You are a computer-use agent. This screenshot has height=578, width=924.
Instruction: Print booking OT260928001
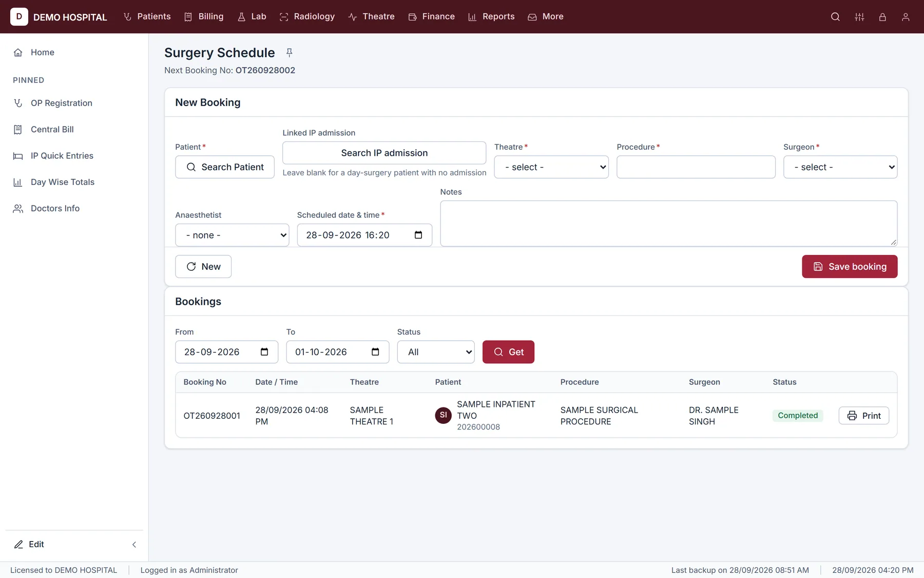[864, 416]
